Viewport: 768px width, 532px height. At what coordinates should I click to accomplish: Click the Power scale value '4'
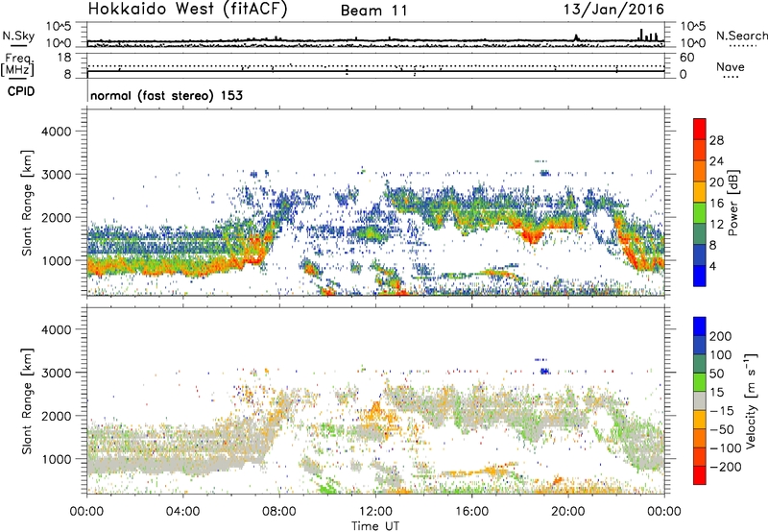point(712,267)
